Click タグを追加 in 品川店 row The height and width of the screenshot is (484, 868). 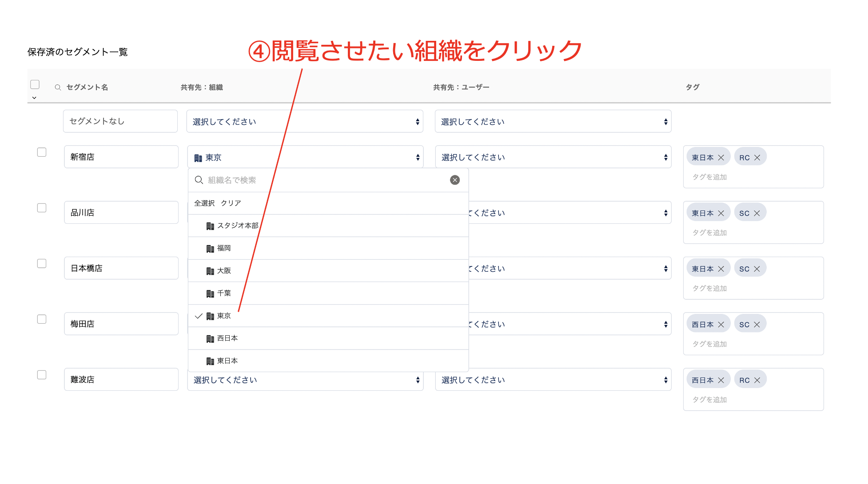(x=709, y=233)
